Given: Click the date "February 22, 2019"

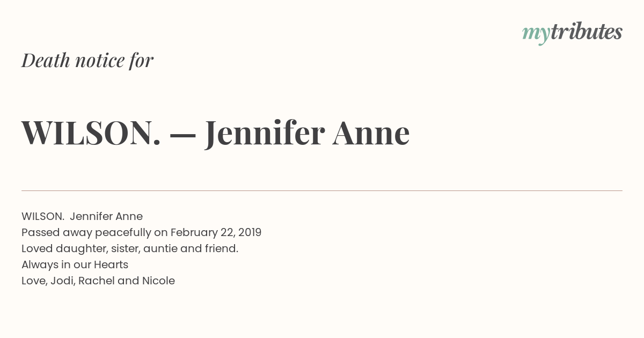Looking at the screenshot, I should click(216, 233).
